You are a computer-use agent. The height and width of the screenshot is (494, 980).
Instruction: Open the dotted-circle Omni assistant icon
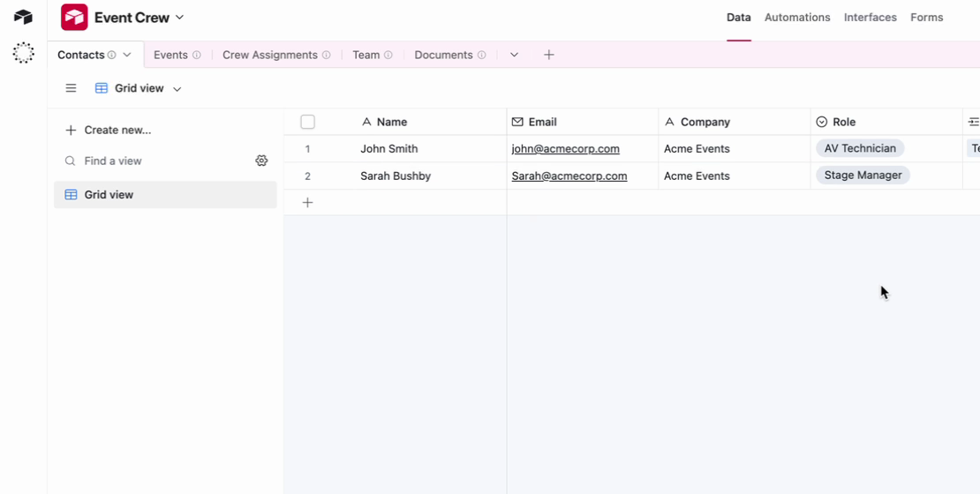(23, 53)
